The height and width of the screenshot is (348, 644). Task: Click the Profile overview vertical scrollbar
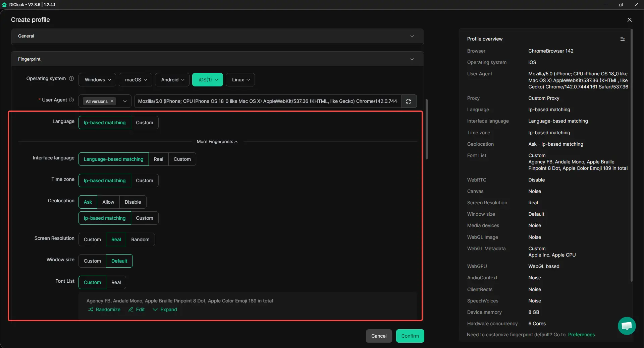point(631,154)
